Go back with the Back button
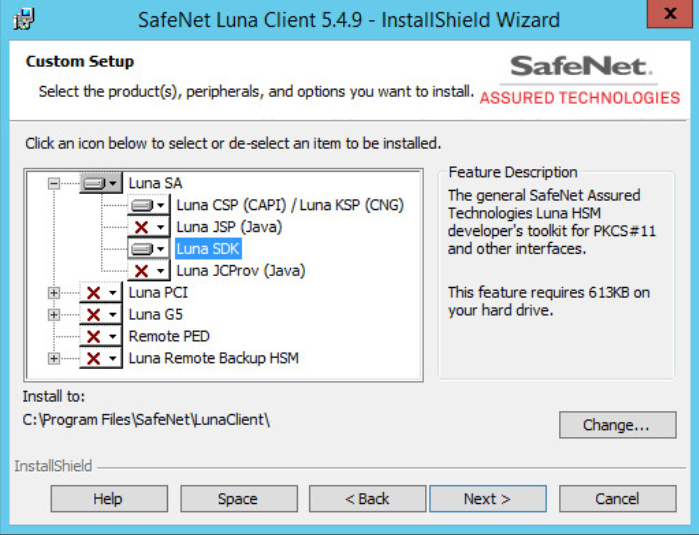The image size is (699, 535). click(367, 499)
